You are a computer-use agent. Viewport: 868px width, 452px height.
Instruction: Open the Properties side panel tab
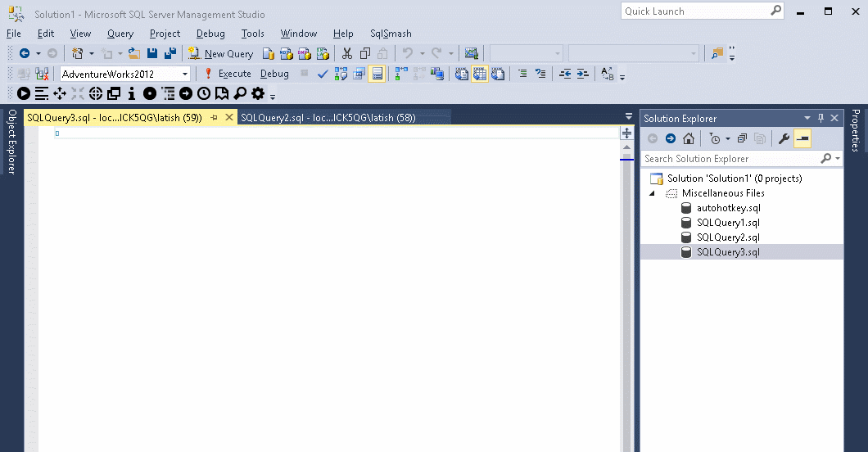[x=856, y=130]
